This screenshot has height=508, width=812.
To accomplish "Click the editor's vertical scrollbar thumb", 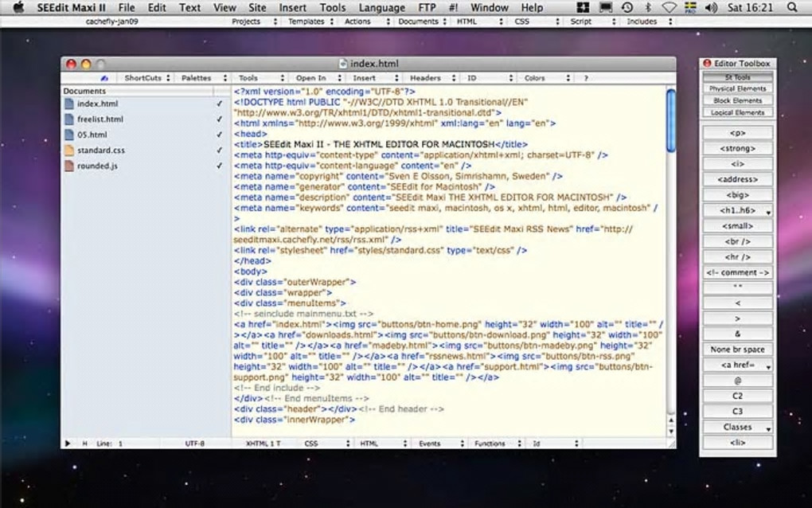I will pyautogui.click(x=671, y=119).
